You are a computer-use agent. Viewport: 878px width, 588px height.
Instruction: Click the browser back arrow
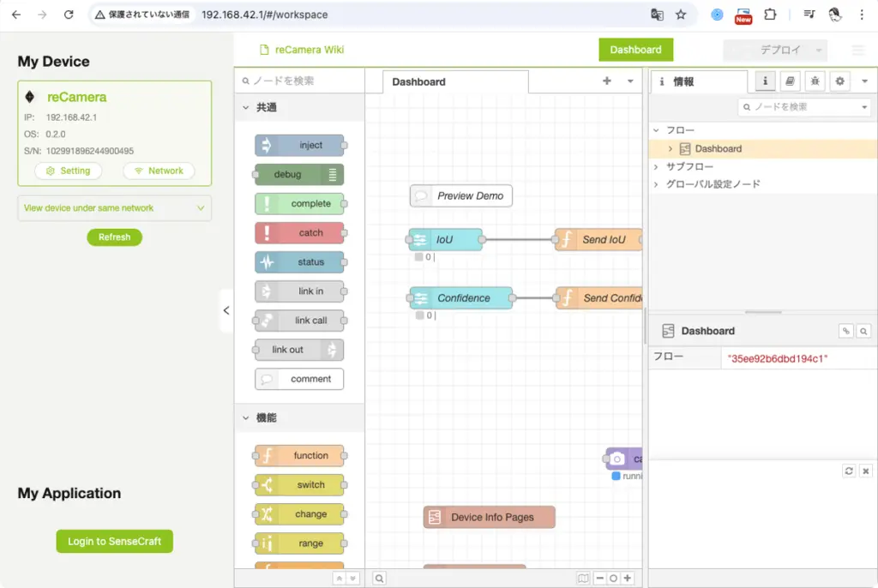tap(16, 15)
